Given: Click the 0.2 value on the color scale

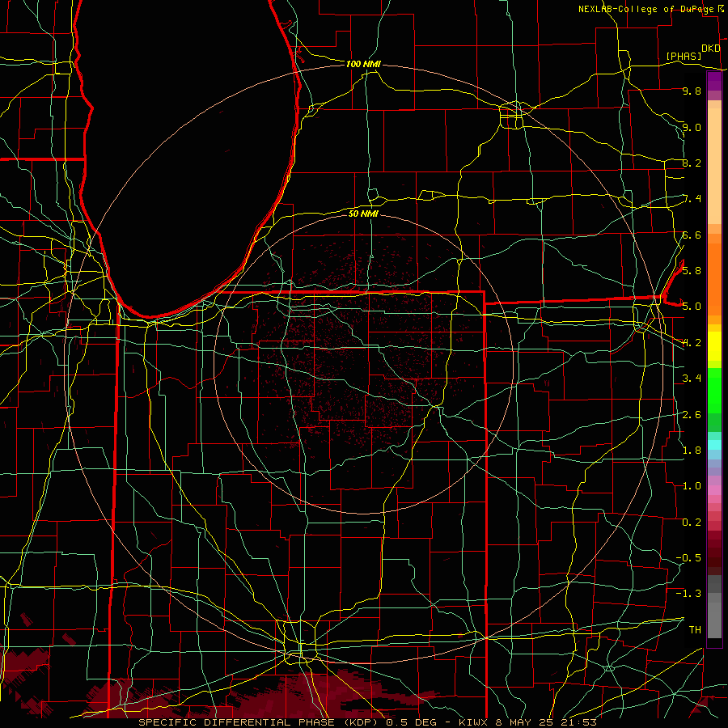Looking at the screenshot, I should point(692,522).
